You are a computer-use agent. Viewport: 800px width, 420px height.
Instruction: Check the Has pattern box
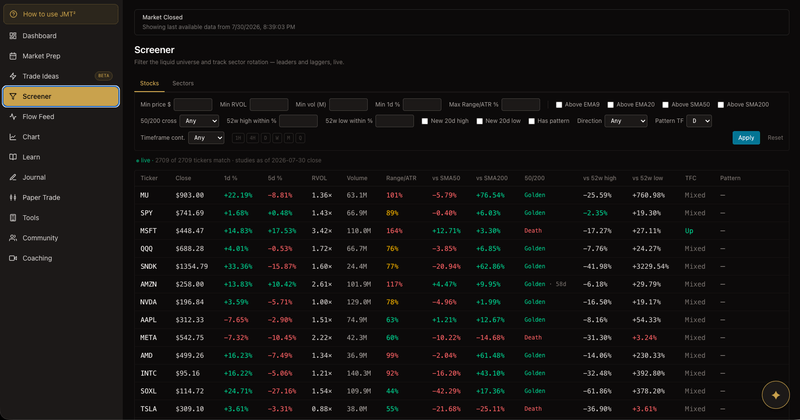(532, 121)
